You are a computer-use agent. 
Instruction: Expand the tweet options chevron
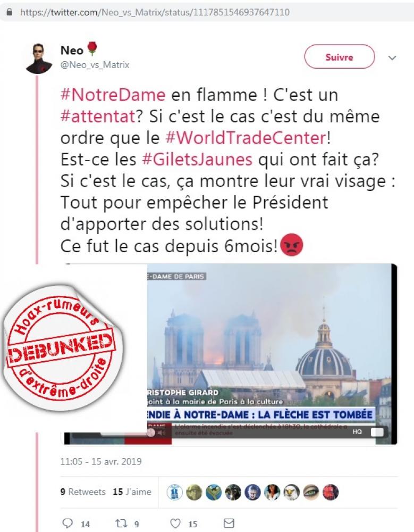click(x=392, y=58)
